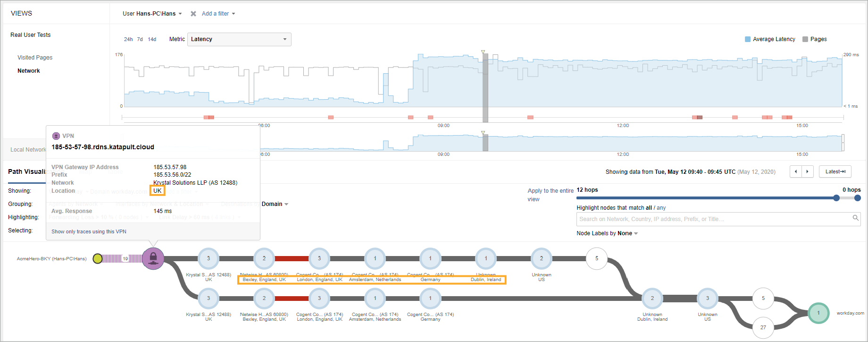Click the purple VPN lock node
The width and height of the screenshot is (868, 342).
coord(153,258)
